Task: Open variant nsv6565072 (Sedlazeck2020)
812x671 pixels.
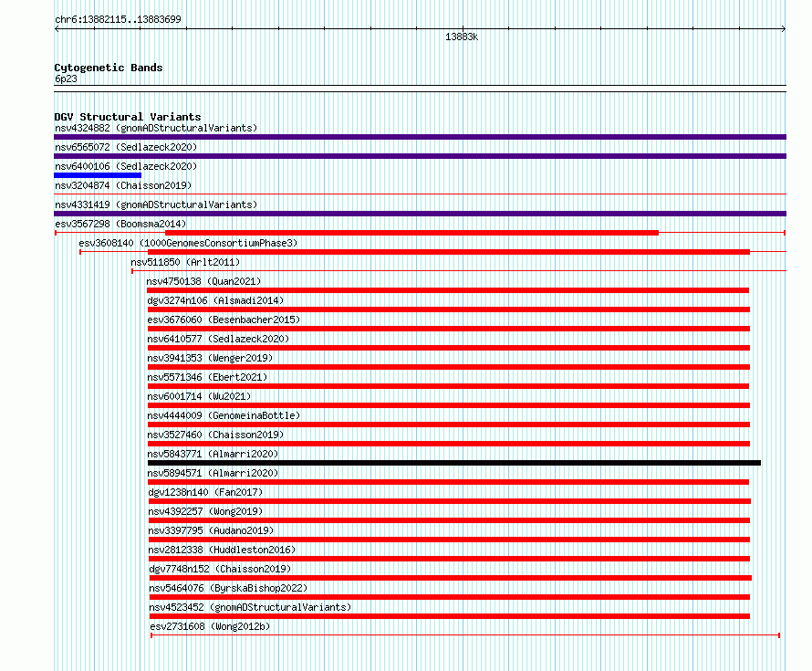Action: (126, 147)
